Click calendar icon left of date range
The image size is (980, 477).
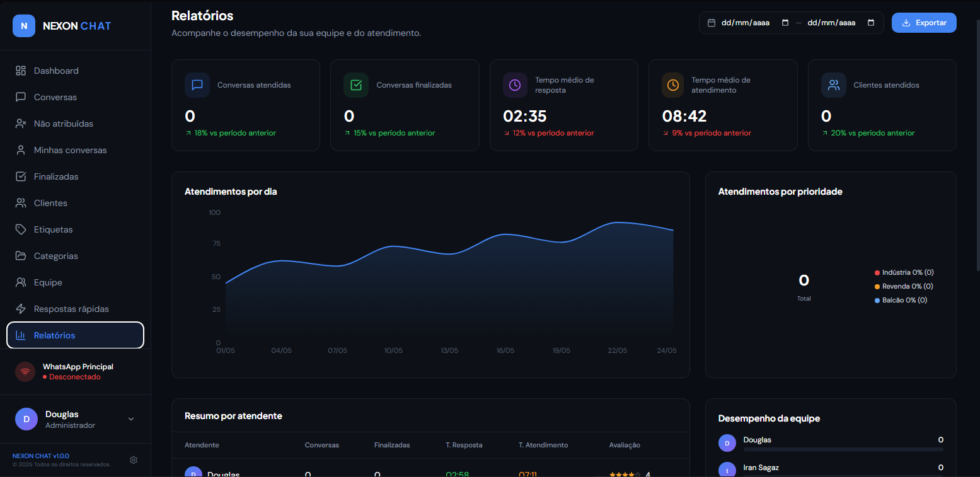tap(712, 23)
